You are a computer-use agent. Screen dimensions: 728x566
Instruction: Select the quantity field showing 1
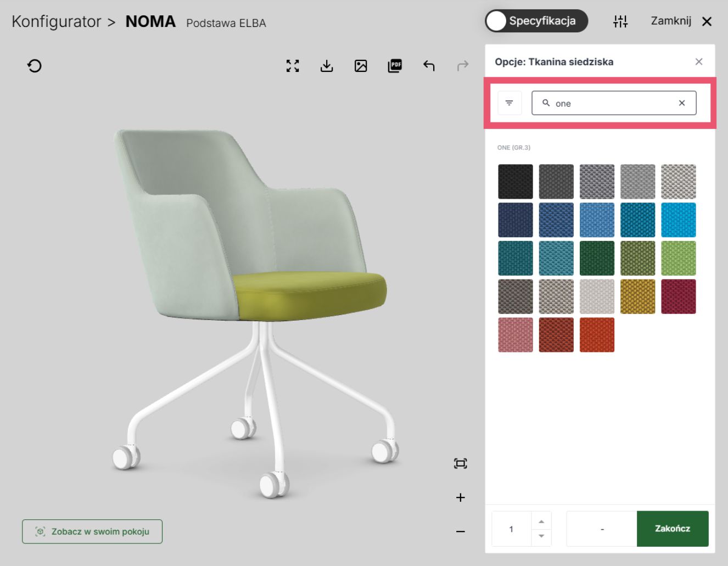[512, 529]
